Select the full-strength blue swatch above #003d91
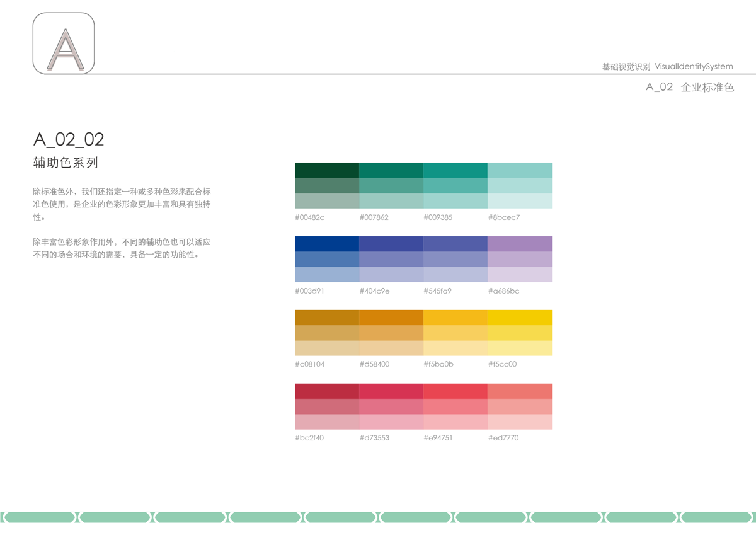 pyautogui.click(x=327, y=244)
